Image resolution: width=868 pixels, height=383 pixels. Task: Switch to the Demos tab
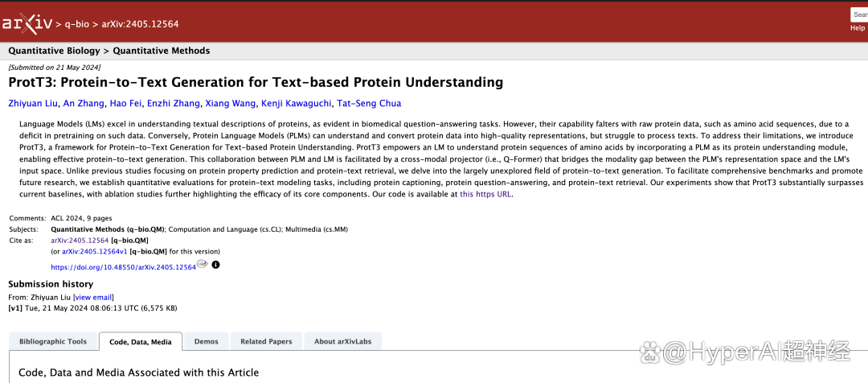(206, 341)
